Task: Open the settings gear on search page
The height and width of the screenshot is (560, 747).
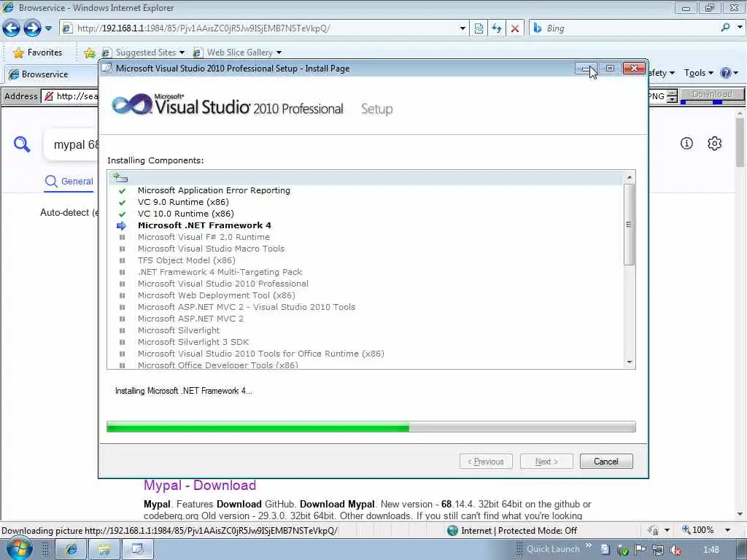Action: (714, 144)
